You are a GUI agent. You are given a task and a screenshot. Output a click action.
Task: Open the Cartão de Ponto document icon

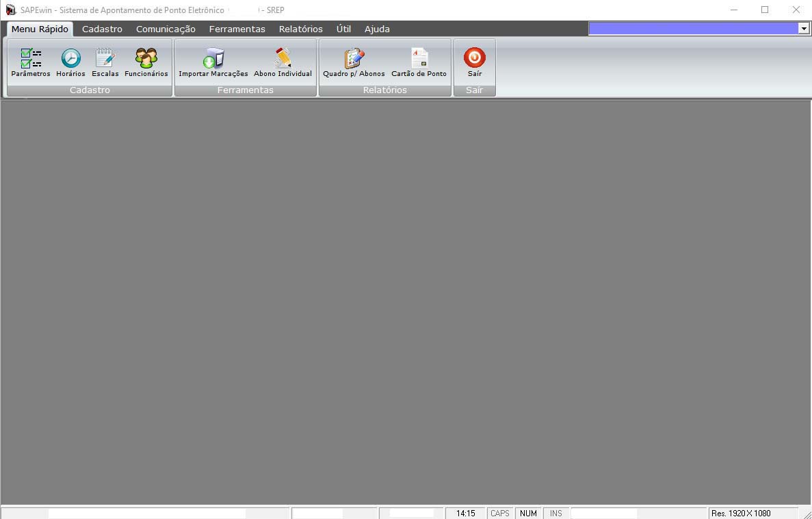[x=419, y=59]
